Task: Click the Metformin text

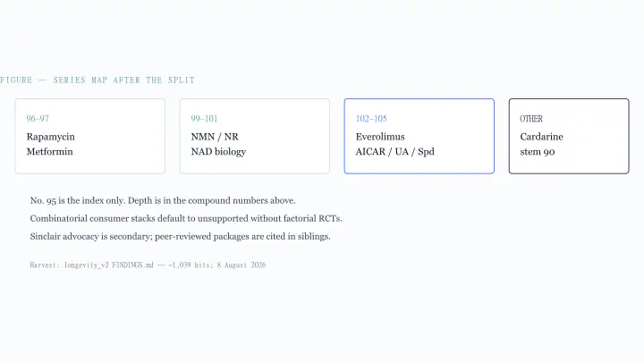Action: [x=50, y=151]
